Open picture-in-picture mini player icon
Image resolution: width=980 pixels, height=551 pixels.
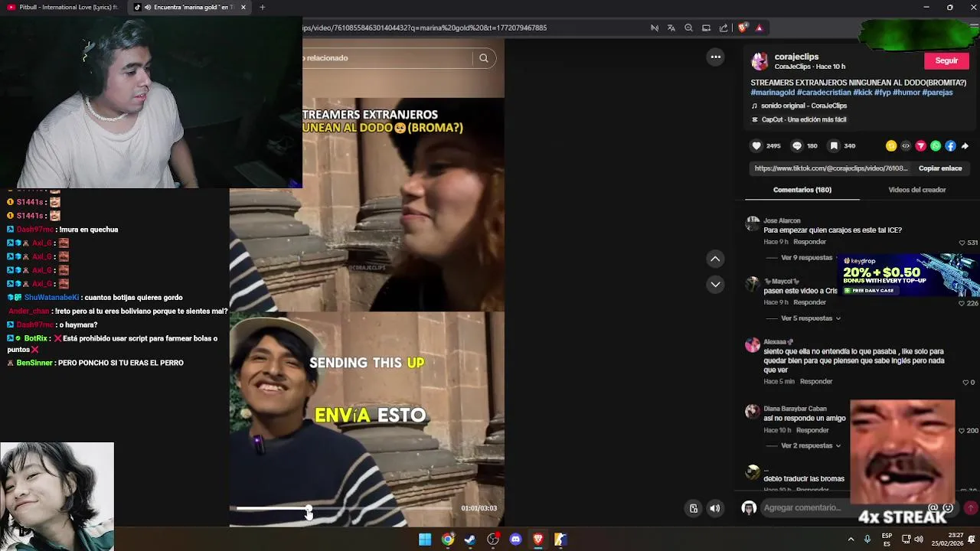coord(694,508)
